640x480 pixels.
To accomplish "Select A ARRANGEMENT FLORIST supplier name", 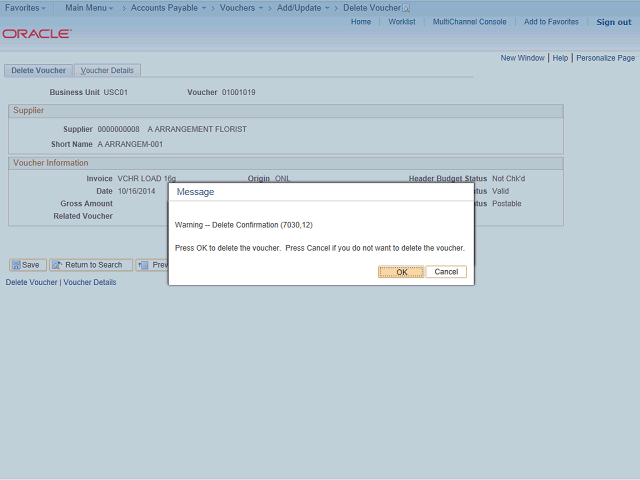I will click(197, 129).
